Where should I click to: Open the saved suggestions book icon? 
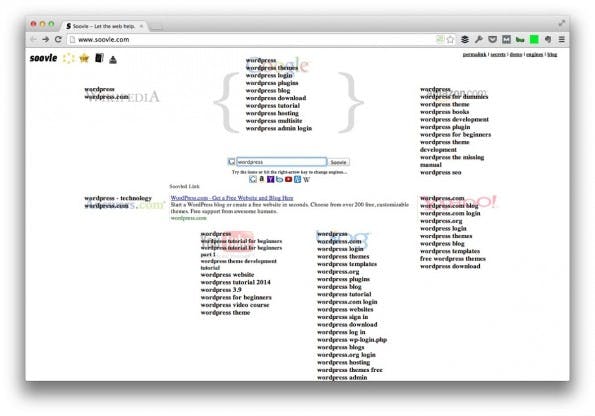[x=99, y=58]
